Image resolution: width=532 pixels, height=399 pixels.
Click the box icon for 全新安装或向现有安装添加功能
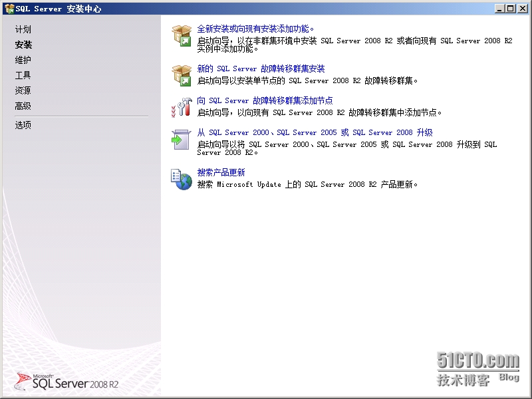(182, 36)
